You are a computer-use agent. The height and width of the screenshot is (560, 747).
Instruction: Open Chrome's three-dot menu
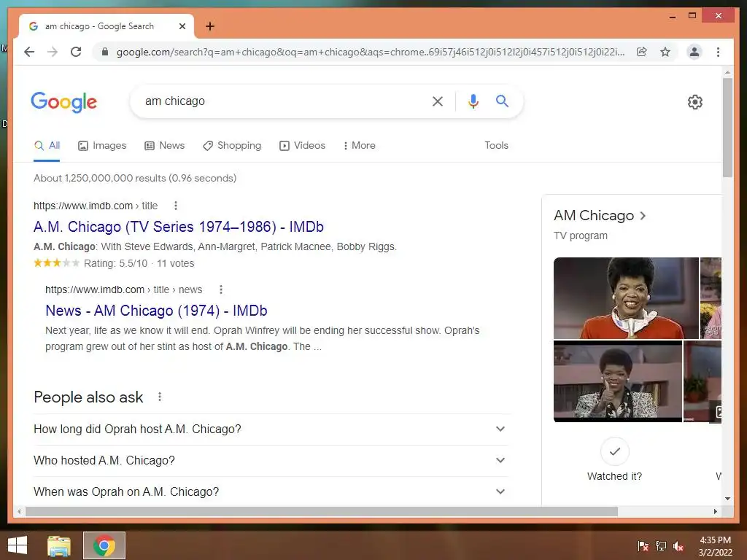(718, 52)
